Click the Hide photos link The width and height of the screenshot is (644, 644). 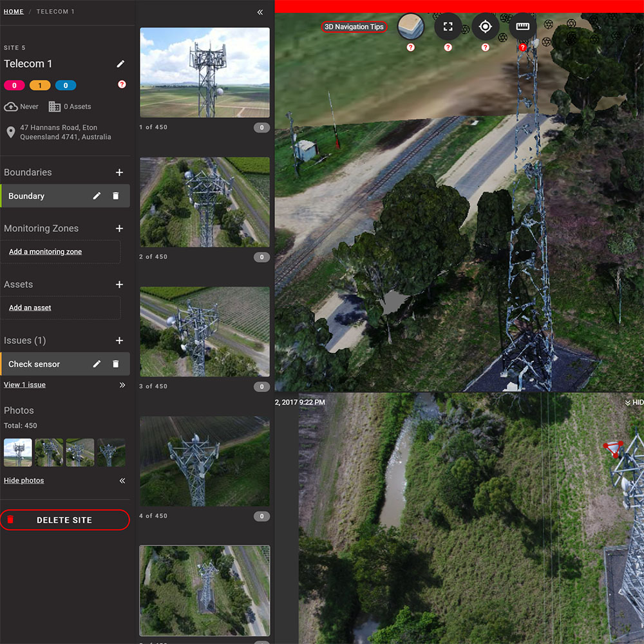24,480
